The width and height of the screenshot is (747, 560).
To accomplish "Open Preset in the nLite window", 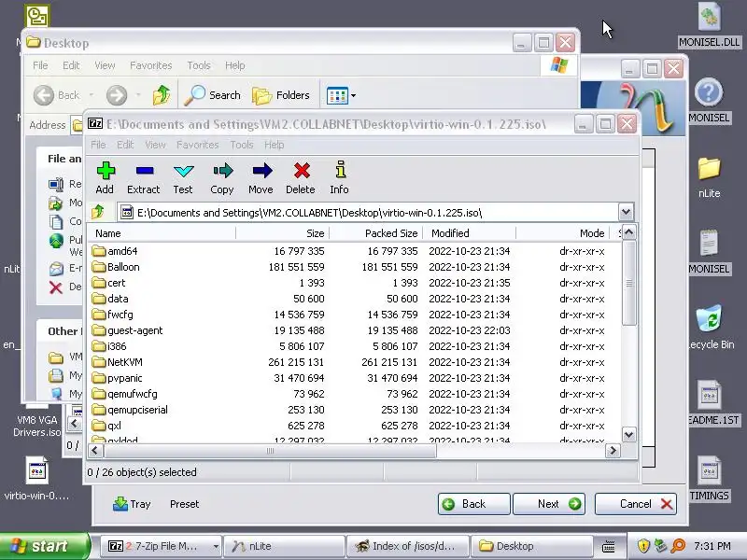I will (x=184, y=504).
